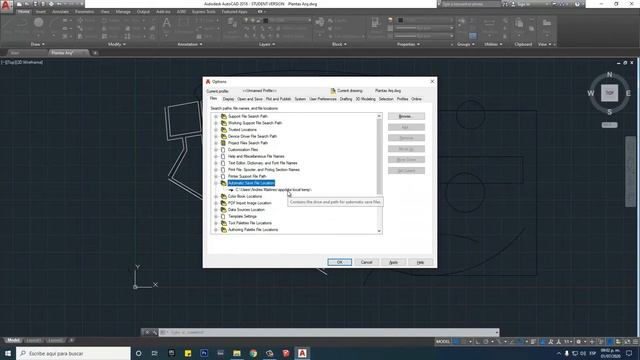Click Cancel in Options dialog
Viewport: 640px width, 360px height.
pyautogui.click(x=367, y=262)
